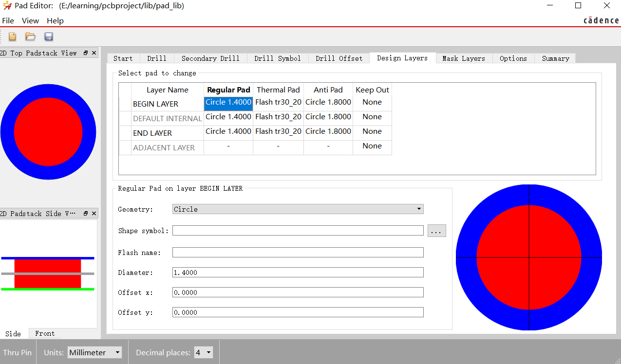Click the New padstack toolbar icon
This screenshot has width=621, height=364.
(12, 36)
